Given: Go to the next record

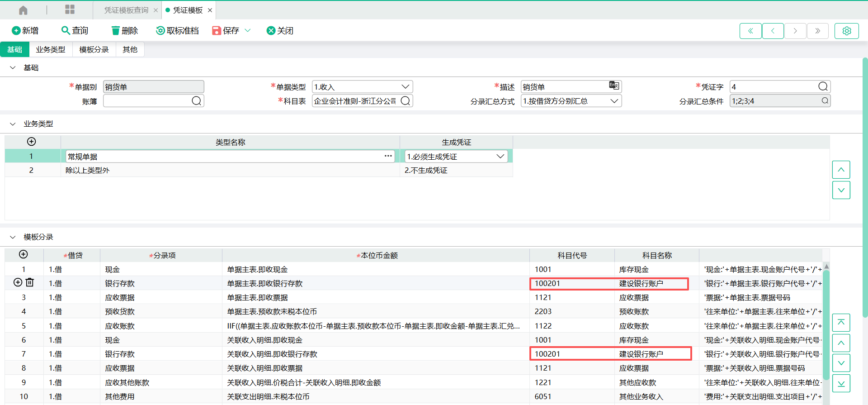Looking at the screenshot, I should coord(795,31).
